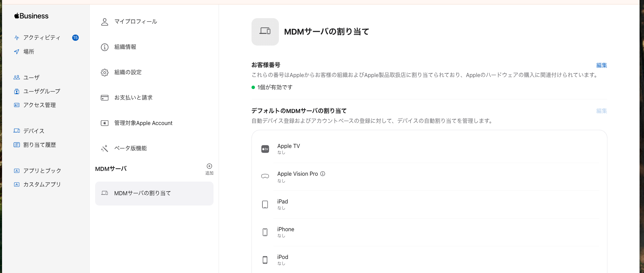Viewport: 644px width, 273px height.
Task: Click the info icon beside Apple Vision Pro
Action: [323, 174]
